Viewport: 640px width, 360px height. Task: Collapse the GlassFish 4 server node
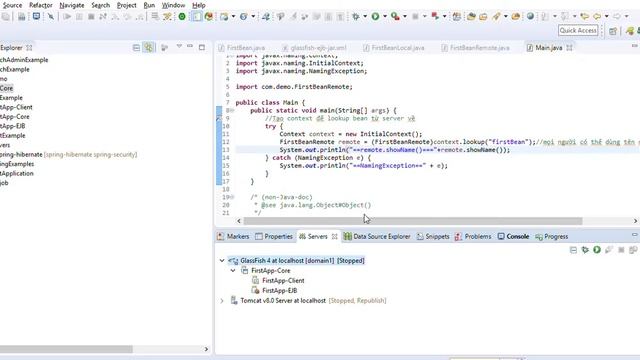(x=222, y=260)
